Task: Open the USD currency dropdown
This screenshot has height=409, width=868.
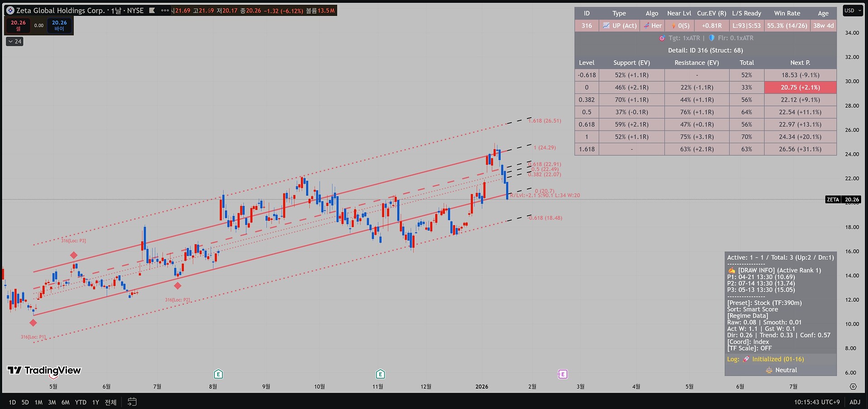Action: pos(853,10)
